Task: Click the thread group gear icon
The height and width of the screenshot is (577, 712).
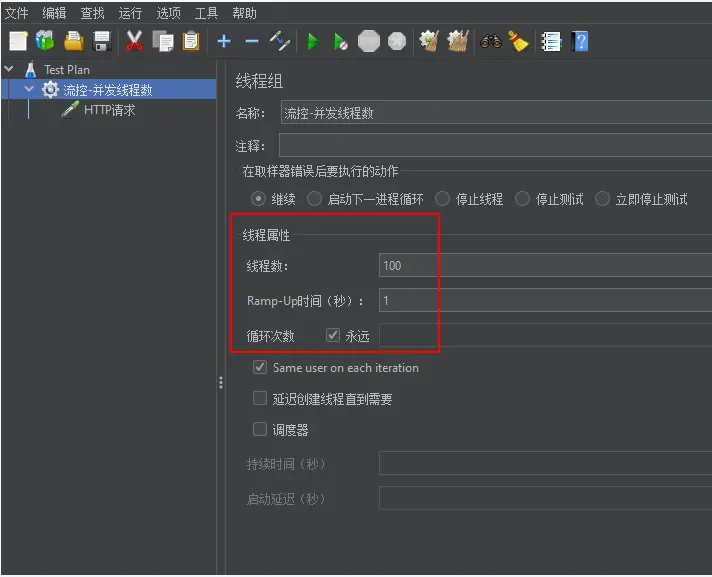Action: 50,90
